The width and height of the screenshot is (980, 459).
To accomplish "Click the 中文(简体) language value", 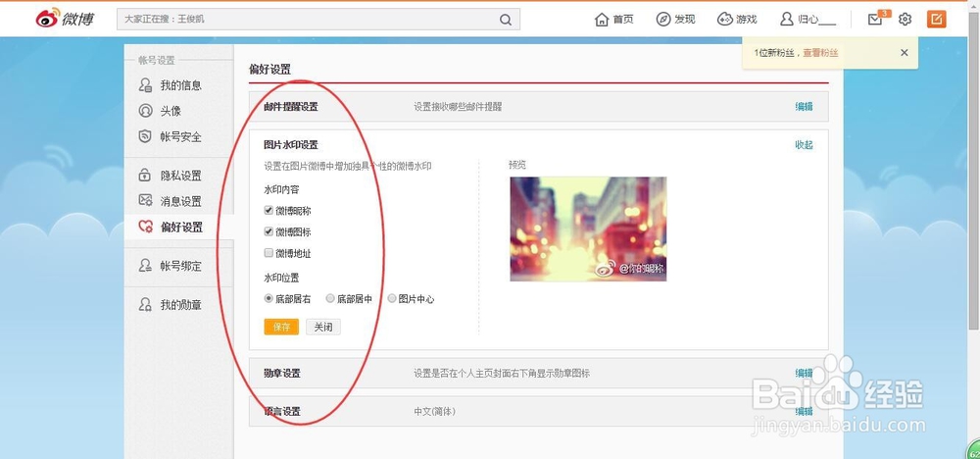I will tap(434, 412).
